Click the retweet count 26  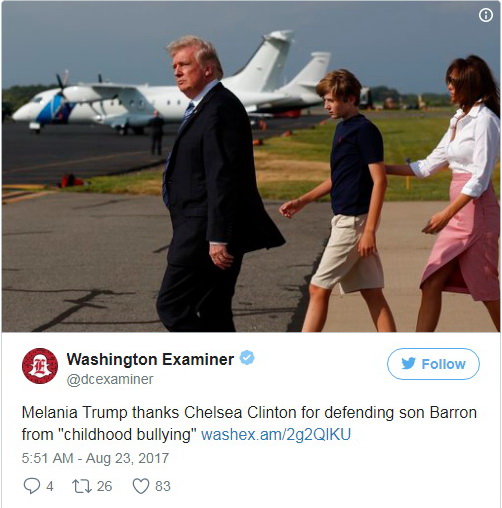104,486
